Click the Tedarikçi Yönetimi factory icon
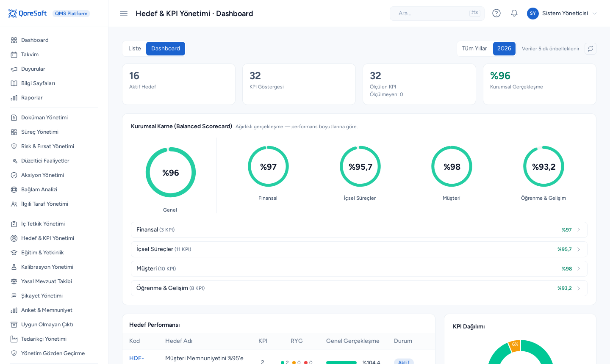 (14, 339)
